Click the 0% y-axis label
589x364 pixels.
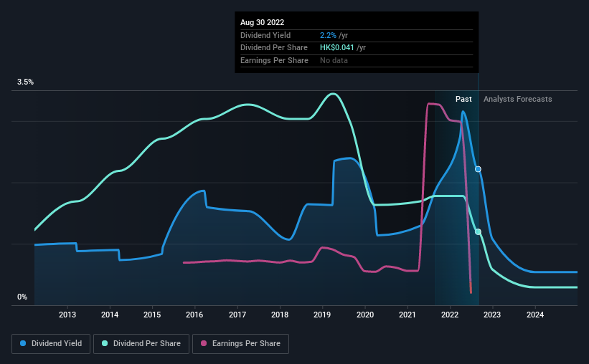pos(22,297)
